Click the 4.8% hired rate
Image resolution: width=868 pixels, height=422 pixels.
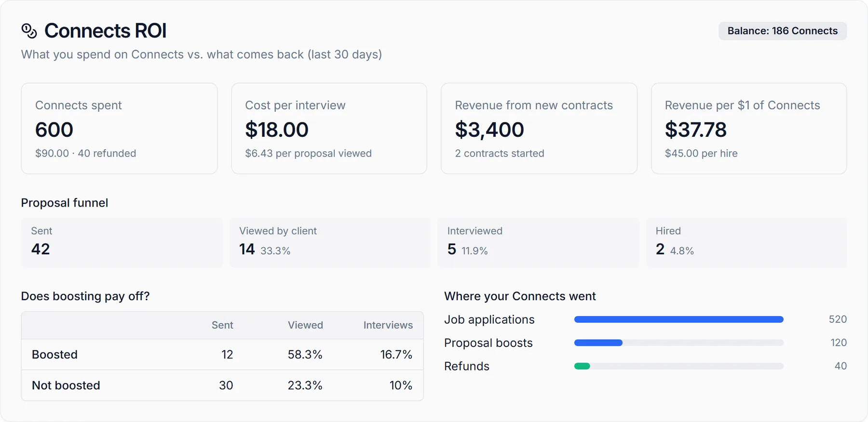tap(682, 251)
